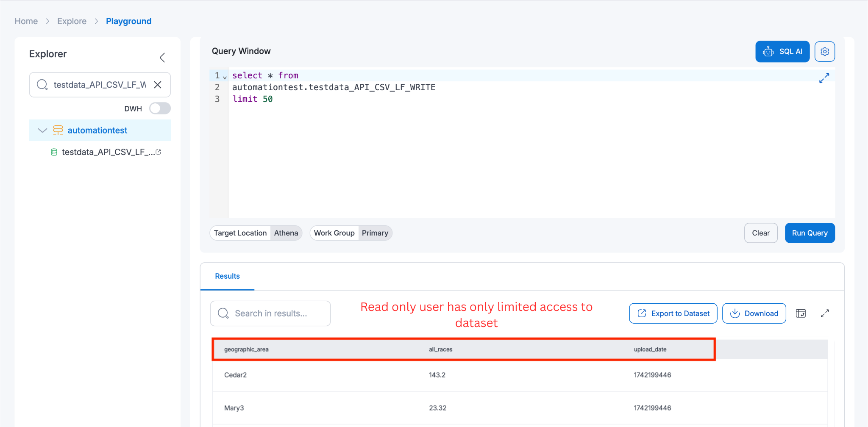Open query window settings gear
868x427 pixels.
point(824,51)
